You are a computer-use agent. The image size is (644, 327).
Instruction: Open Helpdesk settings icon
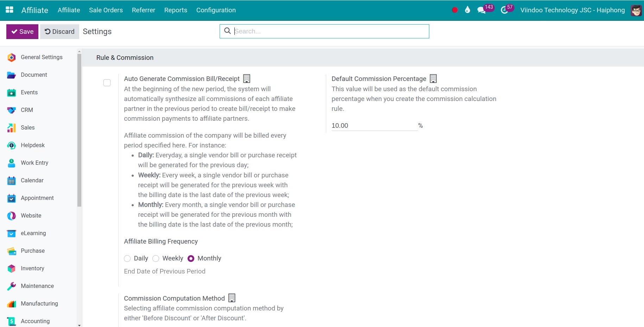12,145
